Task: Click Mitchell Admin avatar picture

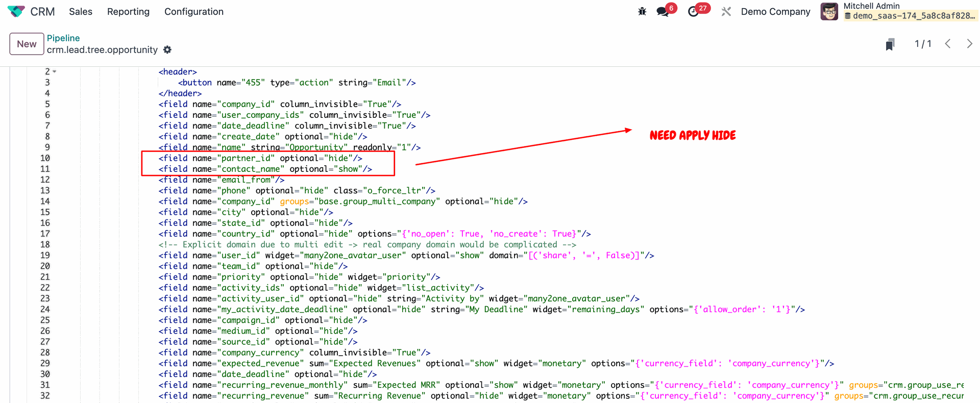Action: point(829,11)
